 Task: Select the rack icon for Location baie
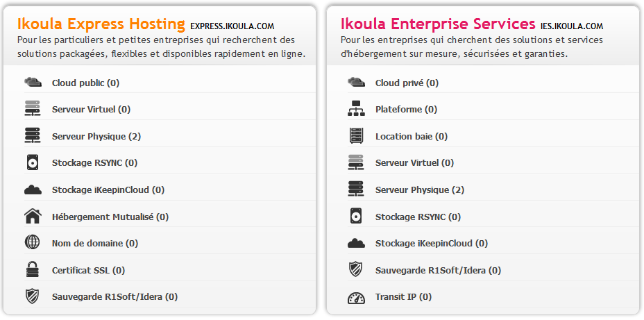point(356,136)
